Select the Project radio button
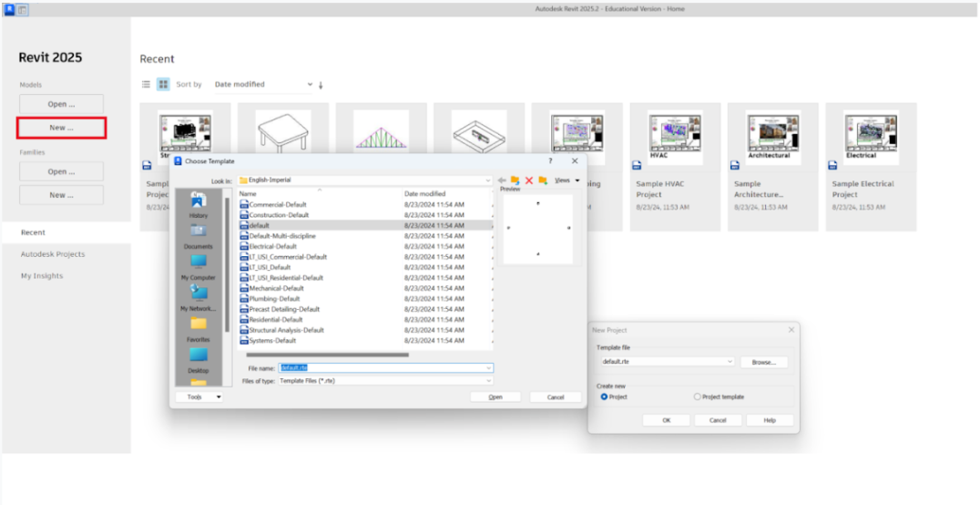980x505 pixels. pyautogui.click(x=604, y=397)
